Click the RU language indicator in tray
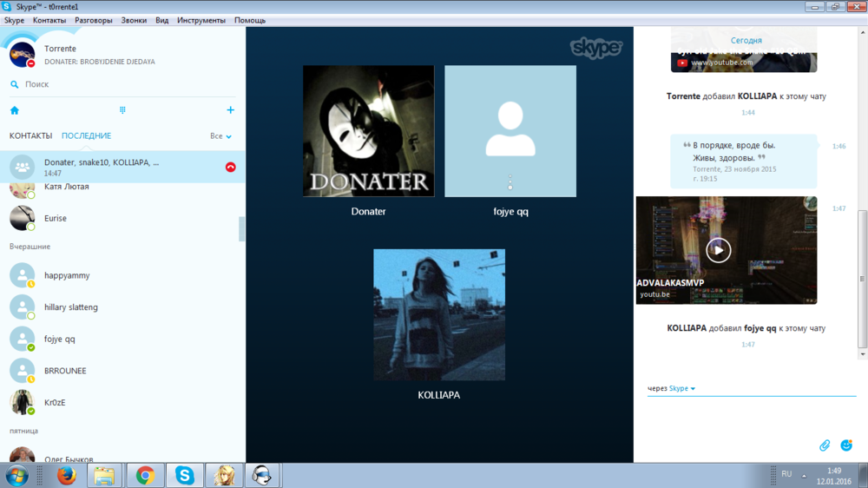This screenshot has height=488, width=868. coord(786,474)
